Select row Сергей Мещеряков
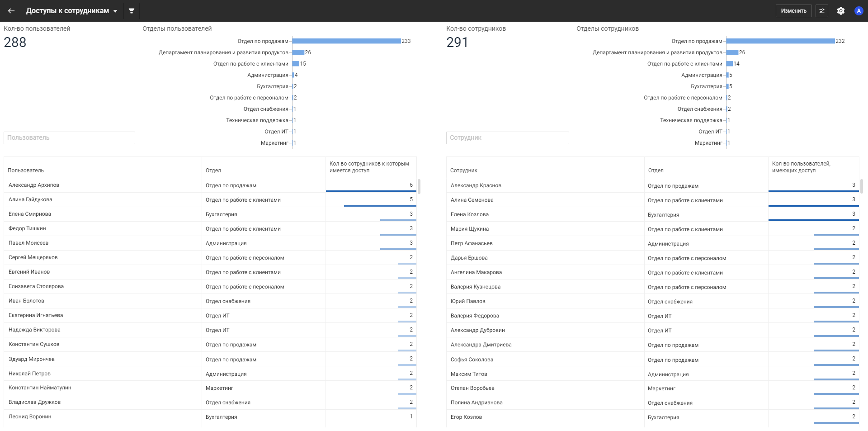Image resolution: width=868 pixels, height=431 pixels. 210,258
